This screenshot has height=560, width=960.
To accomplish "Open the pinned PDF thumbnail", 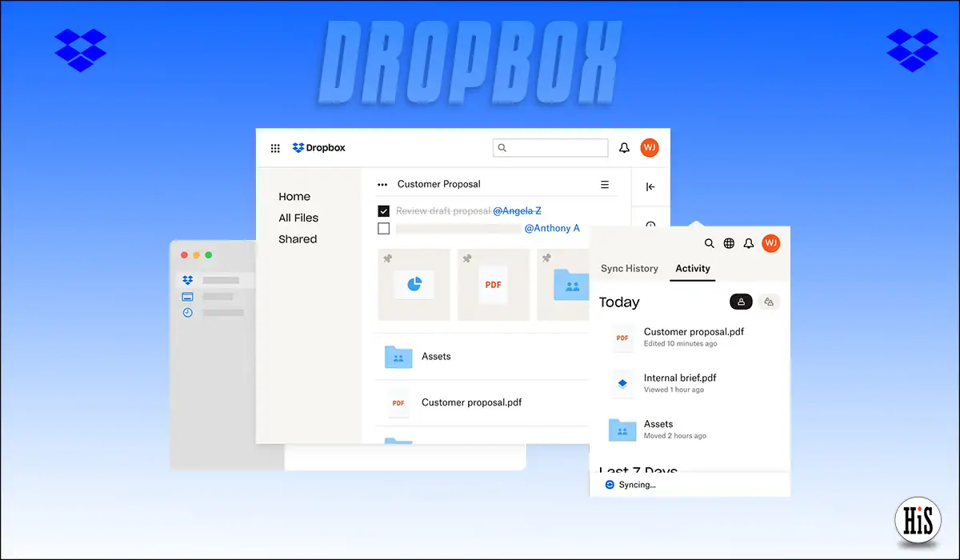I will [x=494, y=285].
